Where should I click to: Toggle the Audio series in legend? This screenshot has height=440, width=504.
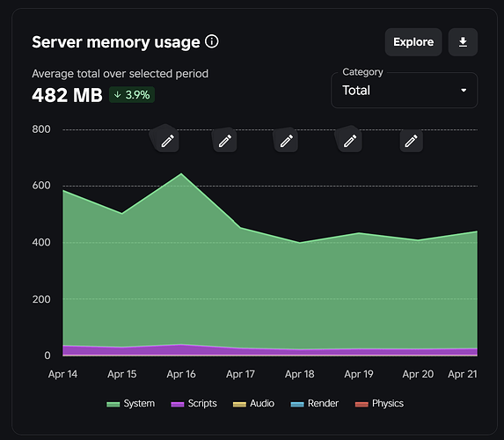[x=253, y=403]
